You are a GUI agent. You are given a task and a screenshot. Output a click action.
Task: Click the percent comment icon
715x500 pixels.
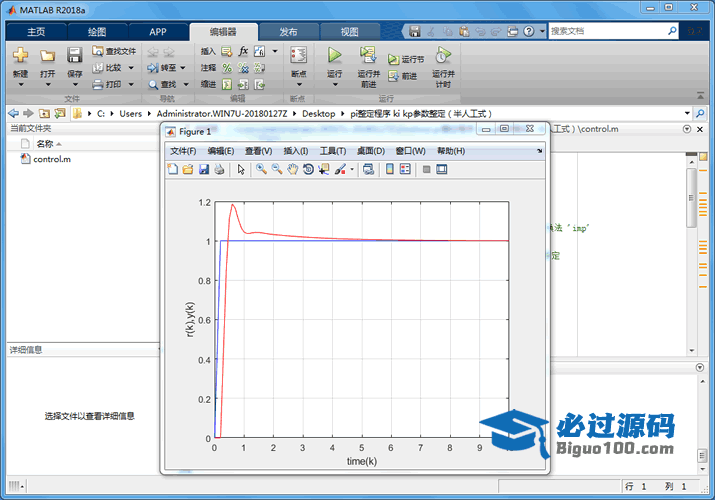[x=227, y=68]
